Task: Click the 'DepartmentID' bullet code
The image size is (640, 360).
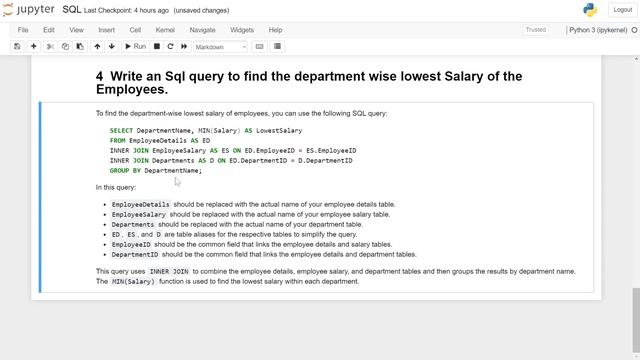Action: [135, 254]
